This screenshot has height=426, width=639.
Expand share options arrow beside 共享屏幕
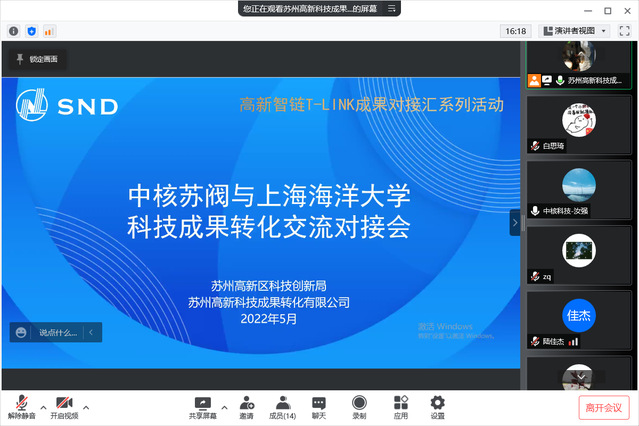(224, 407)
